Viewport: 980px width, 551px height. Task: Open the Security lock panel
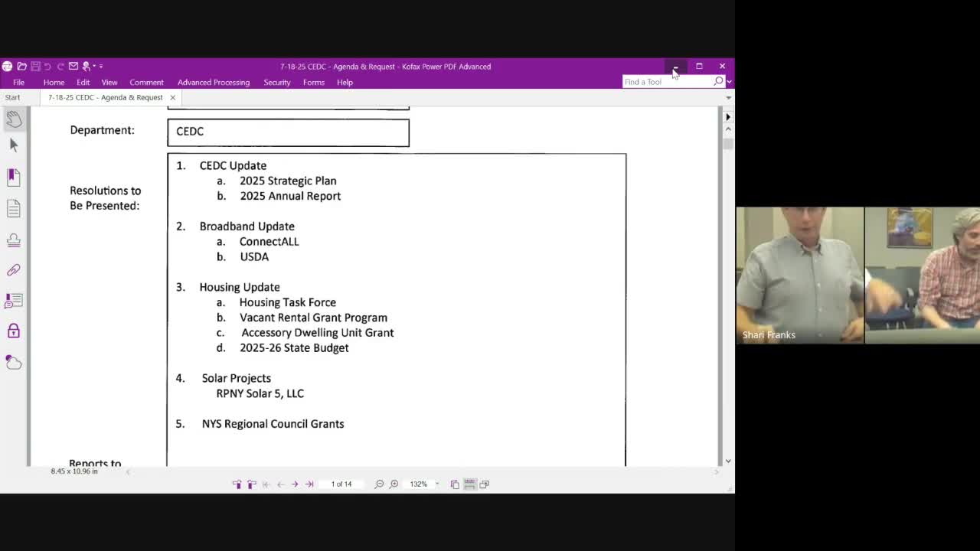(13, 331)
